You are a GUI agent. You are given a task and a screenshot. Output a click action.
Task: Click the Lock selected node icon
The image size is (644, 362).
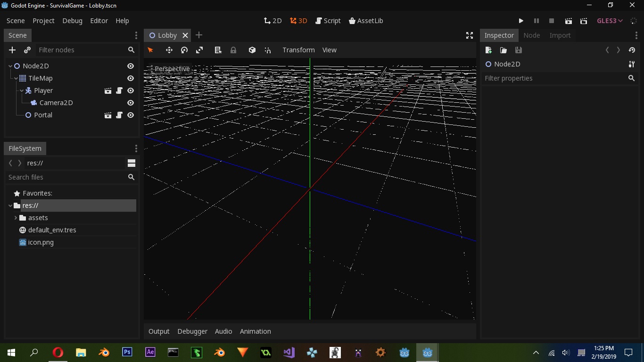coord(233,50)
